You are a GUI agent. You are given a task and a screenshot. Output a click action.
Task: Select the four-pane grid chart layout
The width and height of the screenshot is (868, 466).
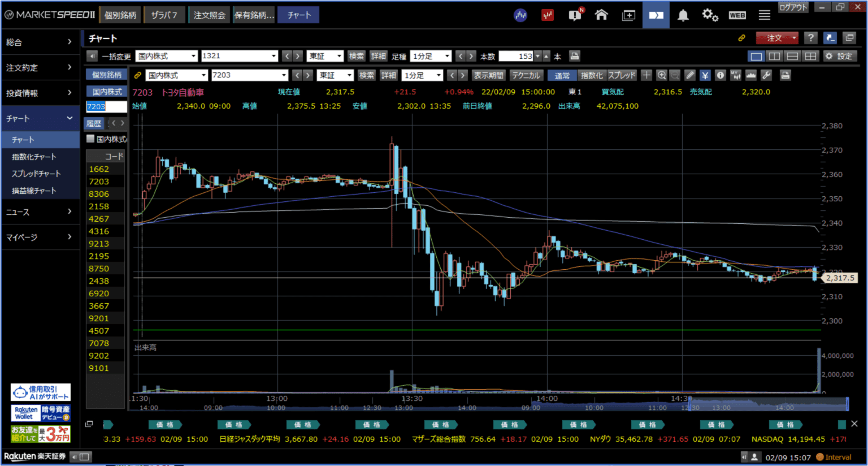tap(810, 56)
